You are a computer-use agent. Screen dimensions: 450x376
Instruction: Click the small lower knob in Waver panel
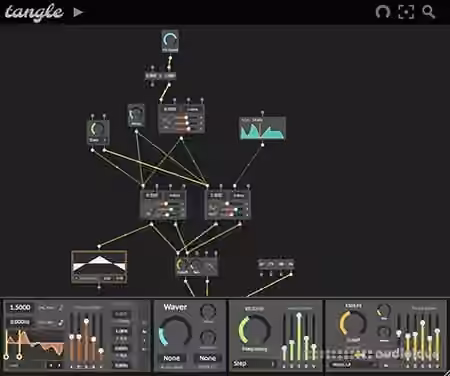[208, 337]
